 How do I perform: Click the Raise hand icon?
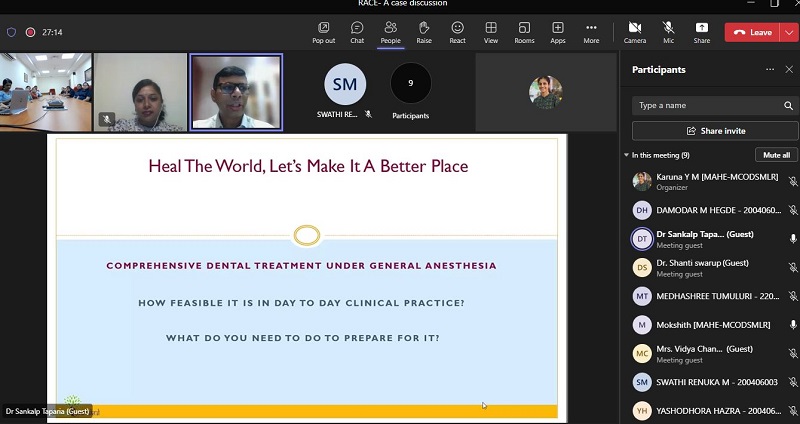[x=424, y=31]
